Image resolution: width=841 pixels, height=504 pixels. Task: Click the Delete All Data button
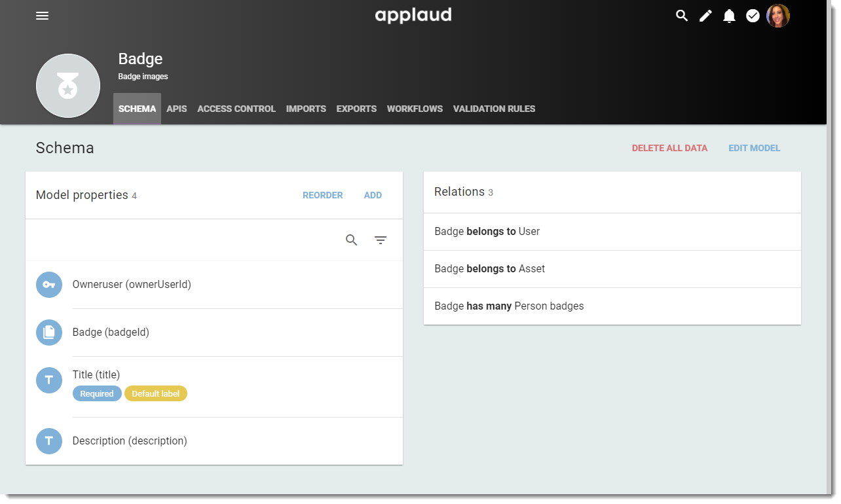[x=669, y=148]
